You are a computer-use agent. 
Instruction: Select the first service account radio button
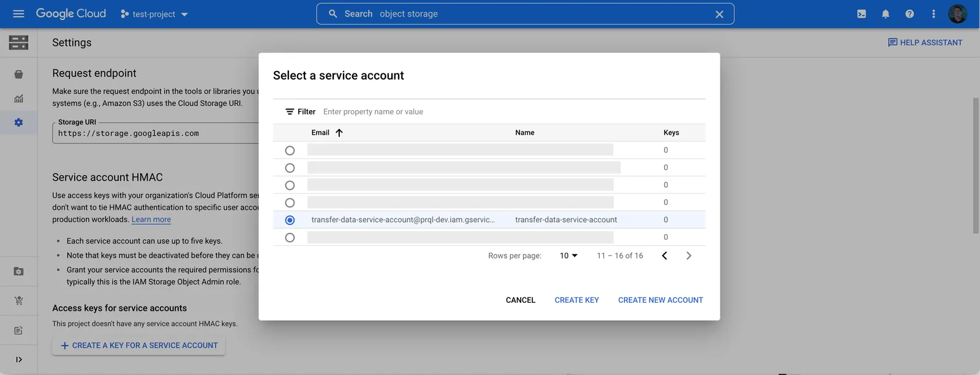[290, 150]
